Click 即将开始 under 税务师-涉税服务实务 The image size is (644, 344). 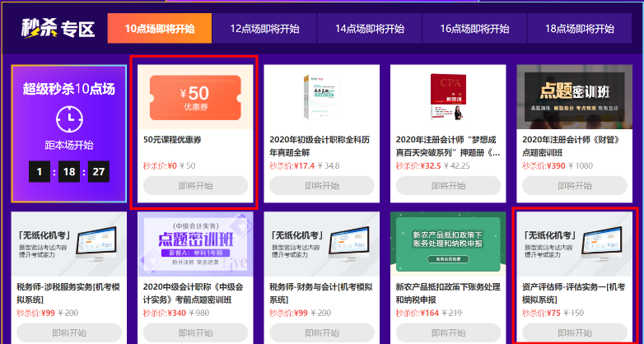pos(69,332)
